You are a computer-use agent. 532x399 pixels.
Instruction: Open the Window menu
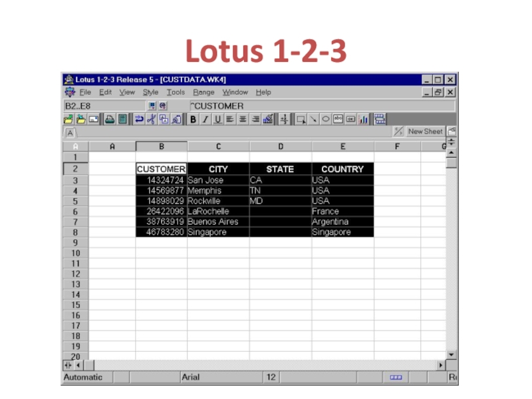(x=235, y=92)
